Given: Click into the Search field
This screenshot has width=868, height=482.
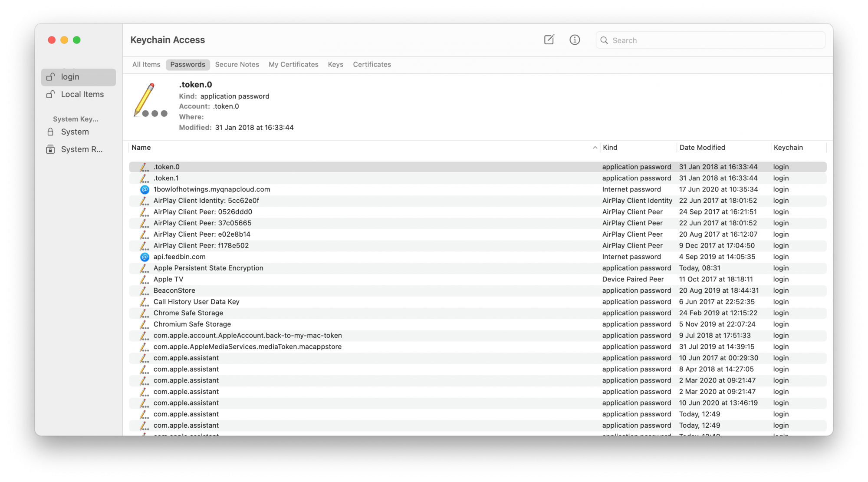Looking at the screenshot, I should tap(716, 40).
